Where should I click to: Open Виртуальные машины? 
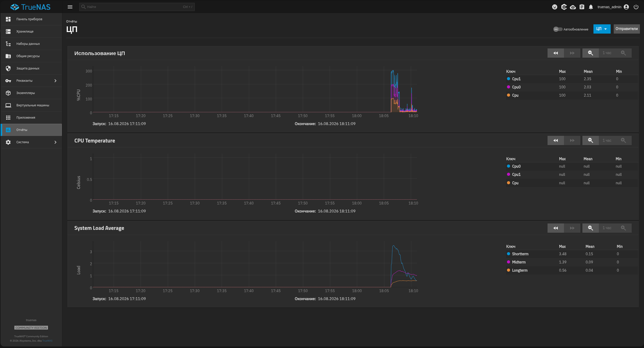[x=31, y=105]
